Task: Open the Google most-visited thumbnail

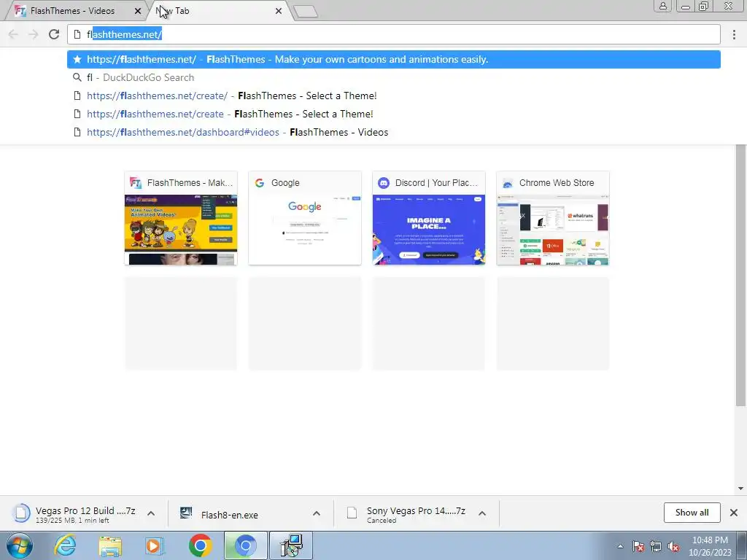Action: (305, 218)
